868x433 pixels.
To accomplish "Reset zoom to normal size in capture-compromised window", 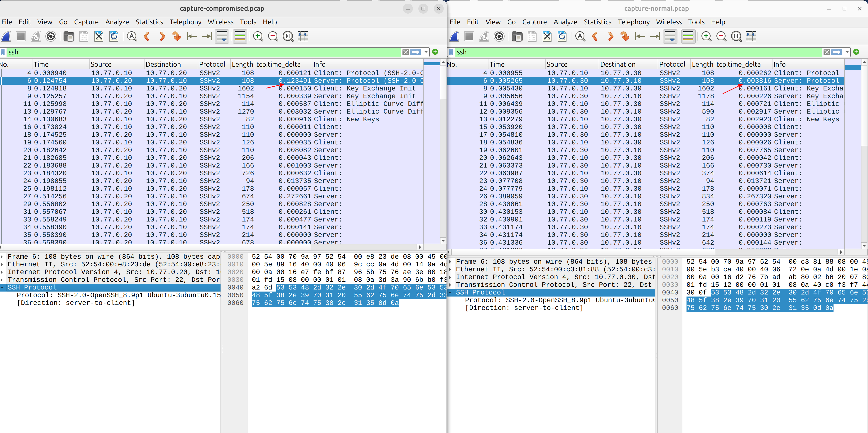I will (288, 36).
